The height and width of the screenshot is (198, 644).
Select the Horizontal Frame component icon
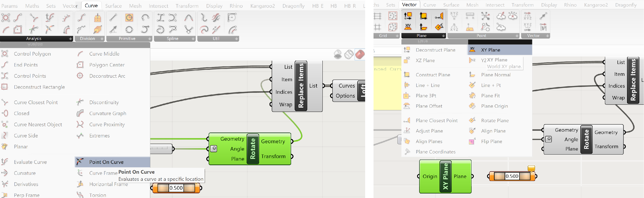(80, 184)
